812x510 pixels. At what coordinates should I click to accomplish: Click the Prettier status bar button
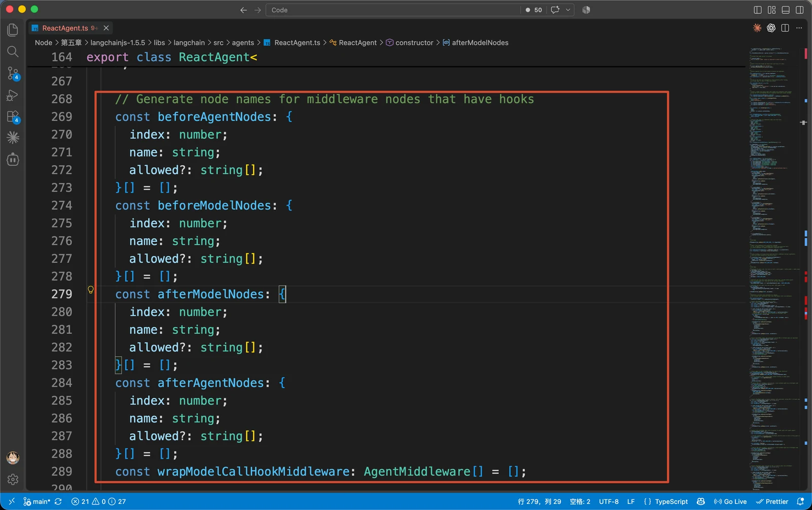772,501
